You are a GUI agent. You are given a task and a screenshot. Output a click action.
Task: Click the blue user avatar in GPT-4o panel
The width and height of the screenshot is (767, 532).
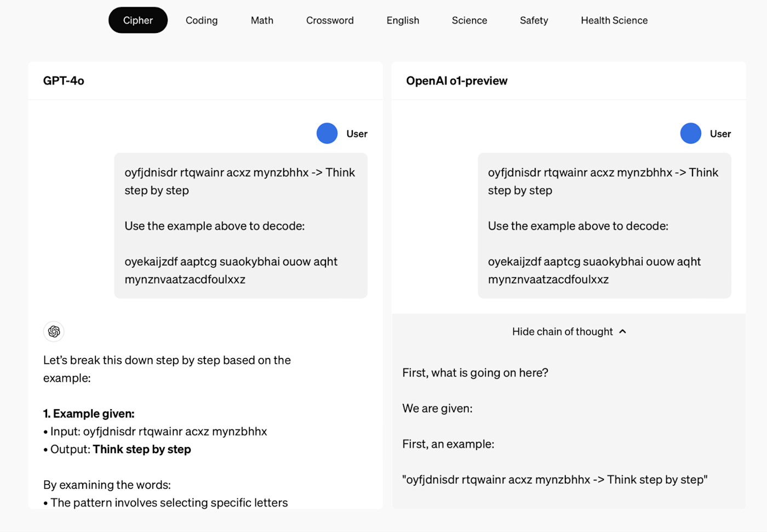coord(327,134)
